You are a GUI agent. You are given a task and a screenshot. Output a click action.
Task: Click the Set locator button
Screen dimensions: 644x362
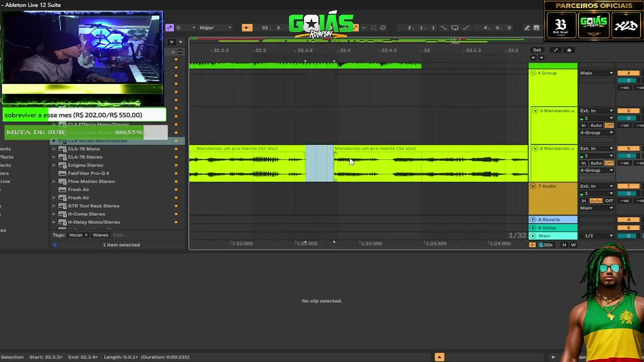coord(537,50)
